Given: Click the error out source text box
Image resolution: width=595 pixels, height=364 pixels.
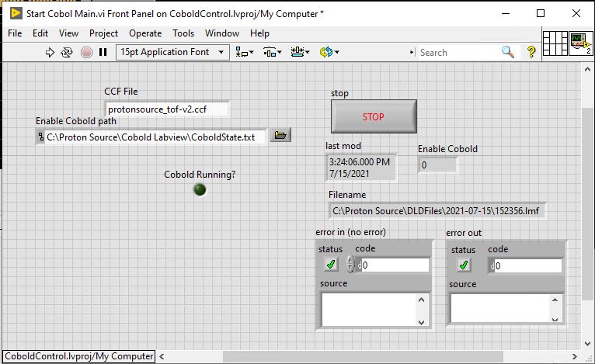Looking at the screenshot, I should pyautogui.click(x=500, y=308).
